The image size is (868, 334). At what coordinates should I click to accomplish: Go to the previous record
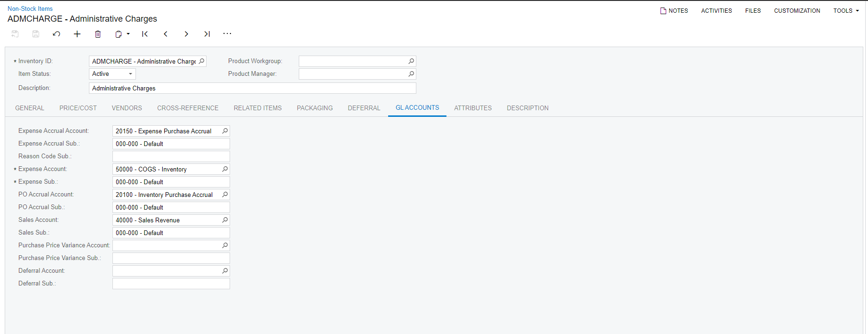tap(166, 34)
